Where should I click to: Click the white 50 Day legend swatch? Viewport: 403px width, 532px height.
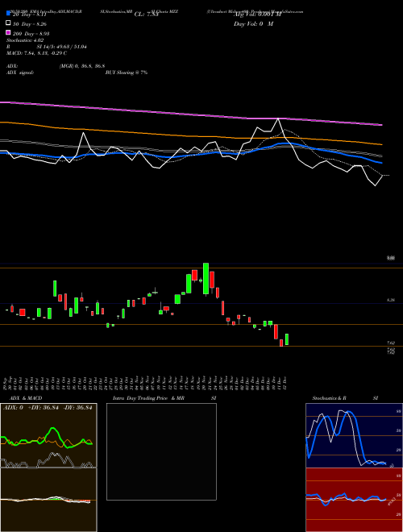click(8, 23)
